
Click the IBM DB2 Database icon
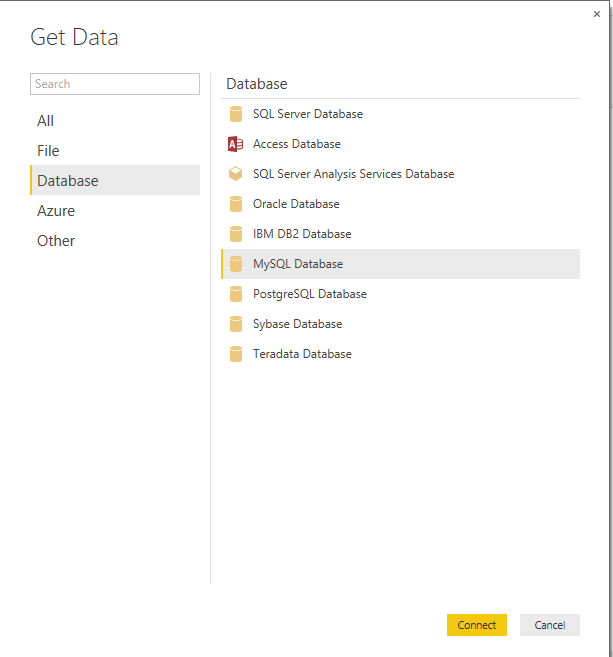pyautogui.click(x=236, y=234)
